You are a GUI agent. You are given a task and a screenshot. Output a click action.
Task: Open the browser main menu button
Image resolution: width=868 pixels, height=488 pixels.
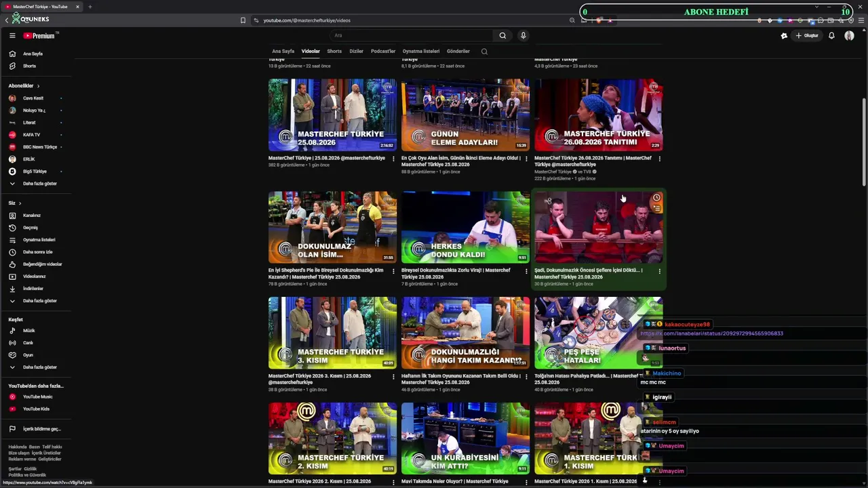click(x=862, y=20)
